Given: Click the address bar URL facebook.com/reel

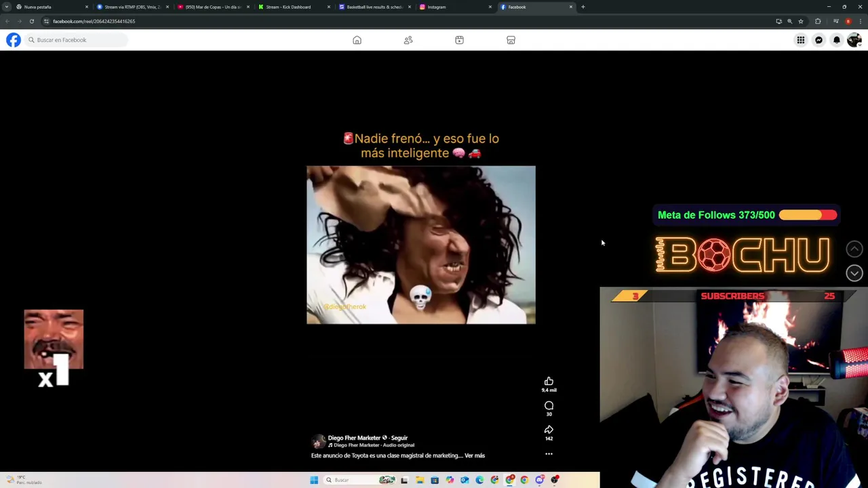Looking at the screenshot, I should pyautogui.click(x=94, y=21).
